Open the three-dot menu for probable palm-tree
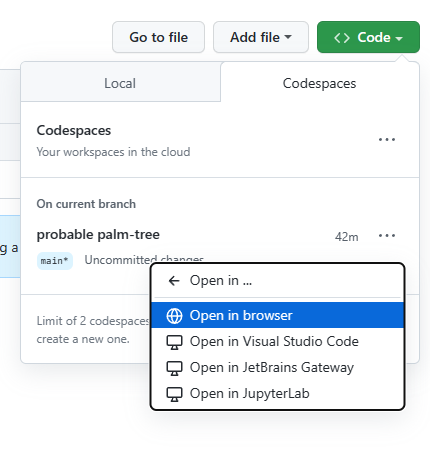Screen dimensions: 430x455 click(387, 236)
